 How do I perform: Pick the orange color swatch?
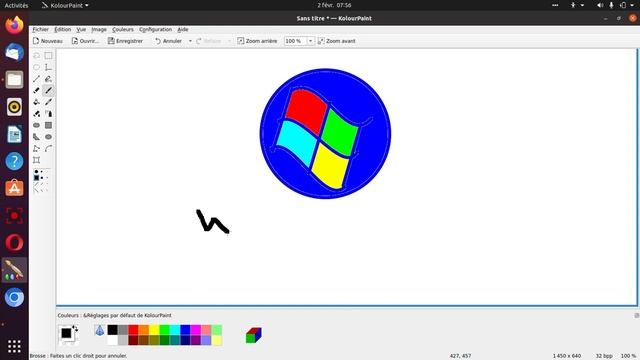coord(144,330)
